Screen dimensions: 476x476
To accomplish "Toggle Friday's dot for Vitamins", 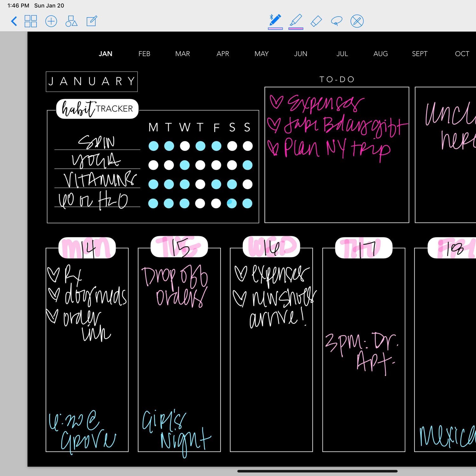I will pyautogui.click(x=216, y=185).
